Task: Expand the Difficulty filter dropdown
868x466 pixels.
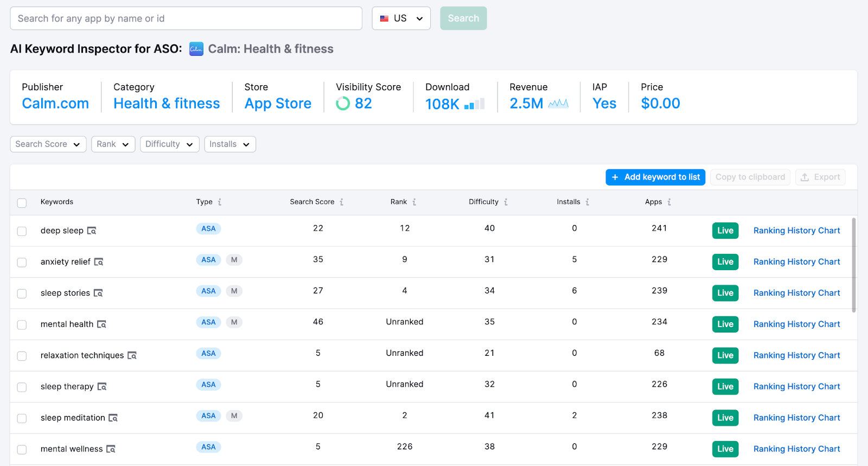Action: 169,144
